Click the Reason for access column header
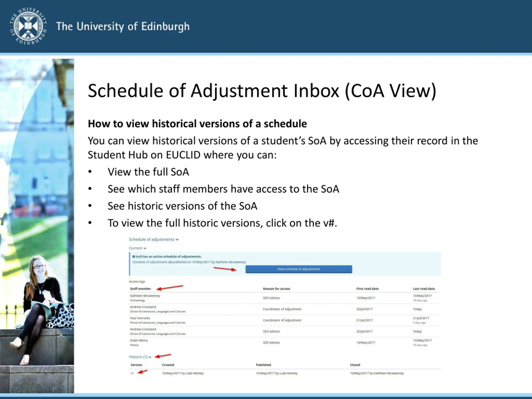 click(276, 289)
